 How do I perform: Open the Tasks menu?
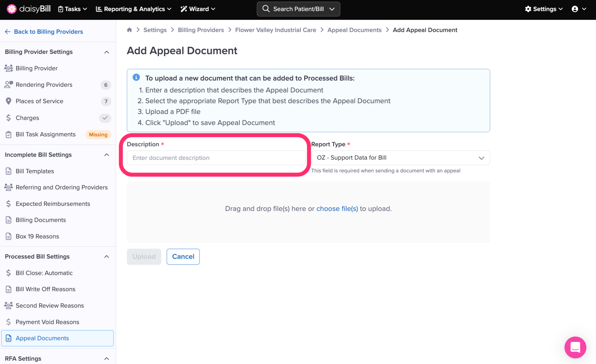click(x=72, y=9)
